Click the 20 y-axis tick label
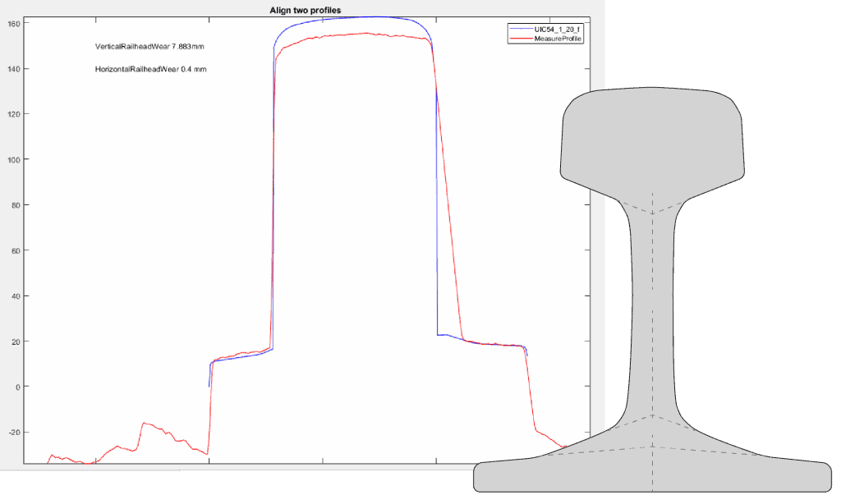 click(x=15, y=341)
